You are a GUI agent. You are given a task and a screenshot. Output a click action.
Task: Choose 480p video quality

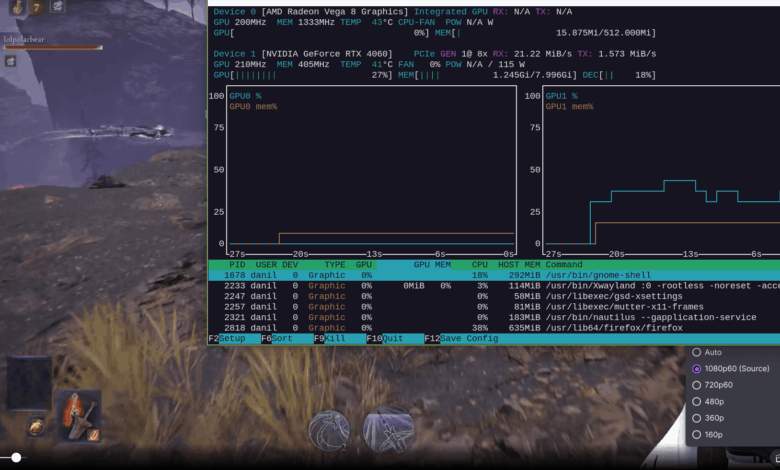[708, 401]
